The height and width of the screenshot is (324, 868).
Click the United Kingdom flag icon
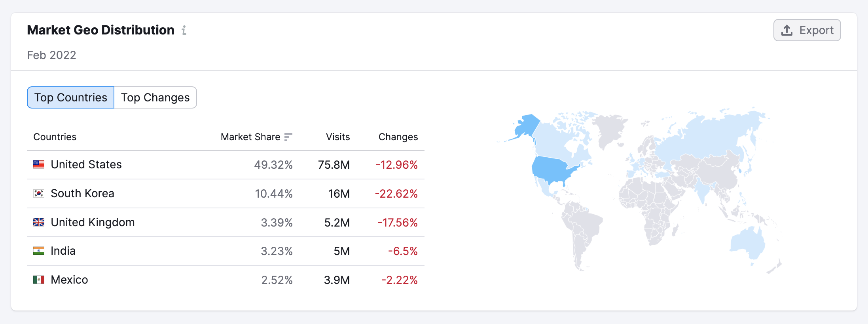click(x=39, y=222)
